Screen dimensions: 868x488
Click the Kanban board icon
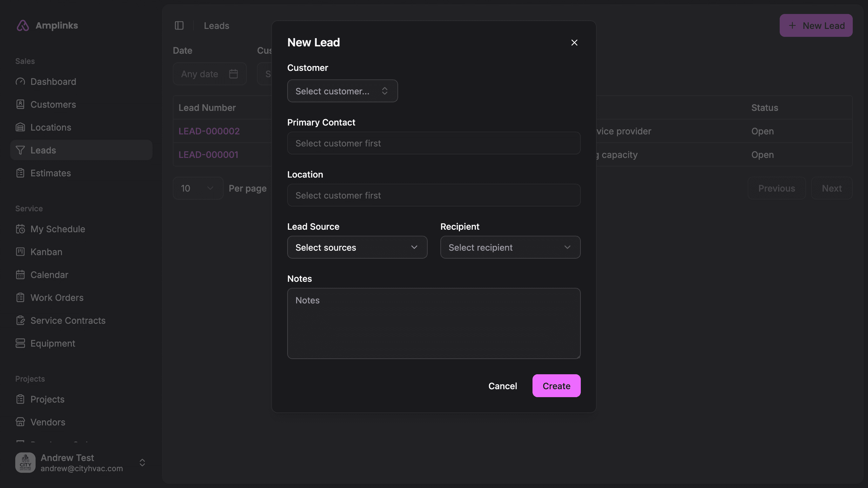[20, 252]
